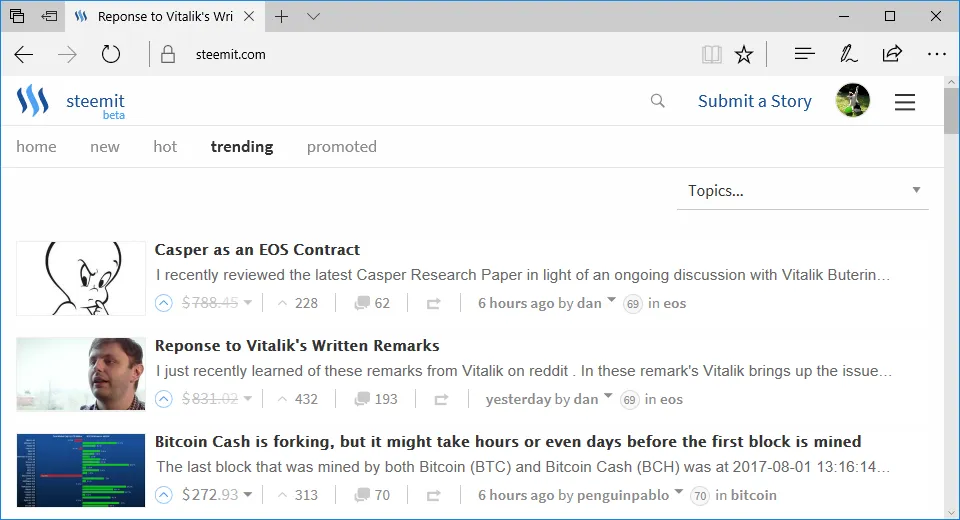Screen dimensions: 960x520
Task: Switch to the promoted tab
Action: 342,147
